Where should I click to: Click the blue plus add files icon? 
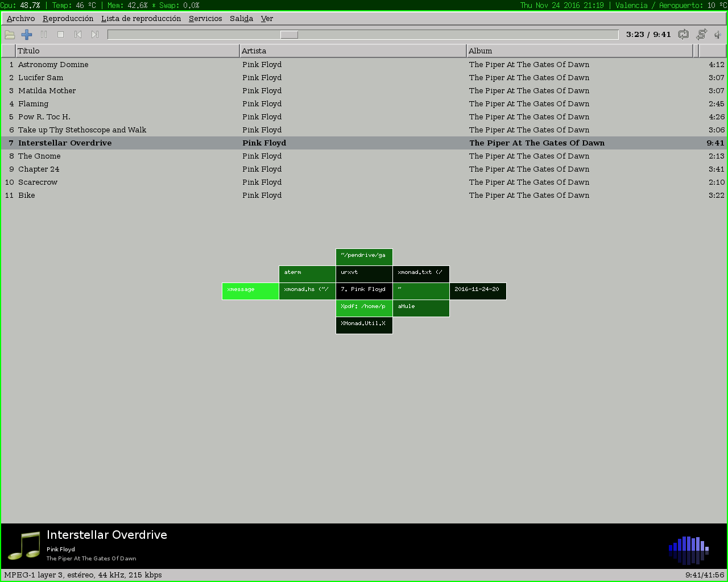[x=27, y=35]
